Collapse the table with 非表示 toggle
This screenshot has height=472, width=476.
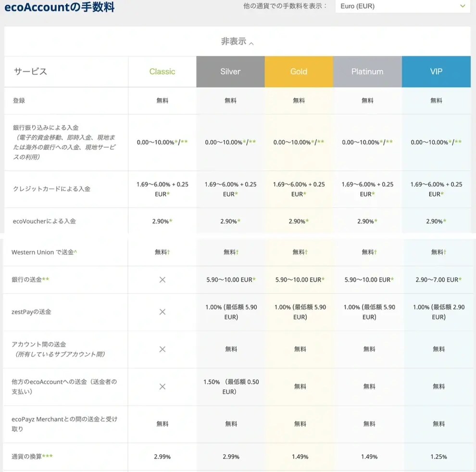tap(237, 41)
